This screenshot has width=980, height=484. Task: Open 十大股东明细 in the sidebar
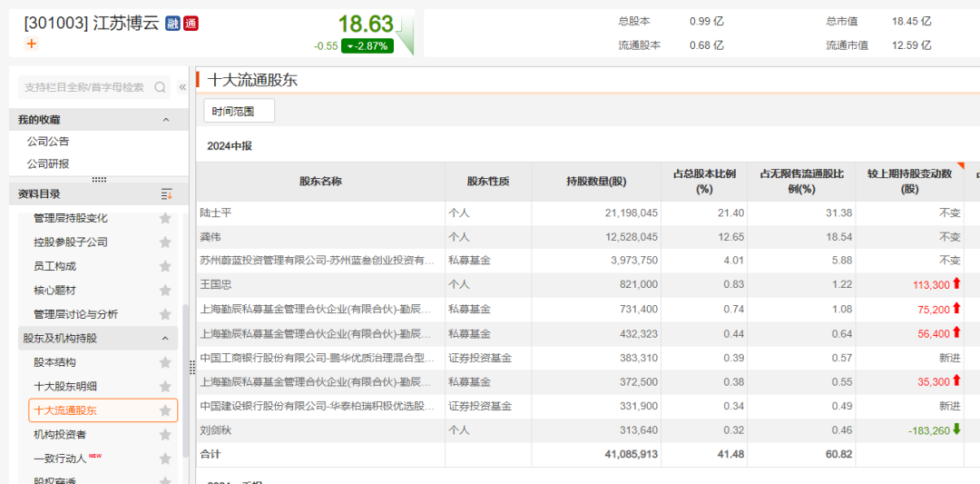(x=65, y=387)
